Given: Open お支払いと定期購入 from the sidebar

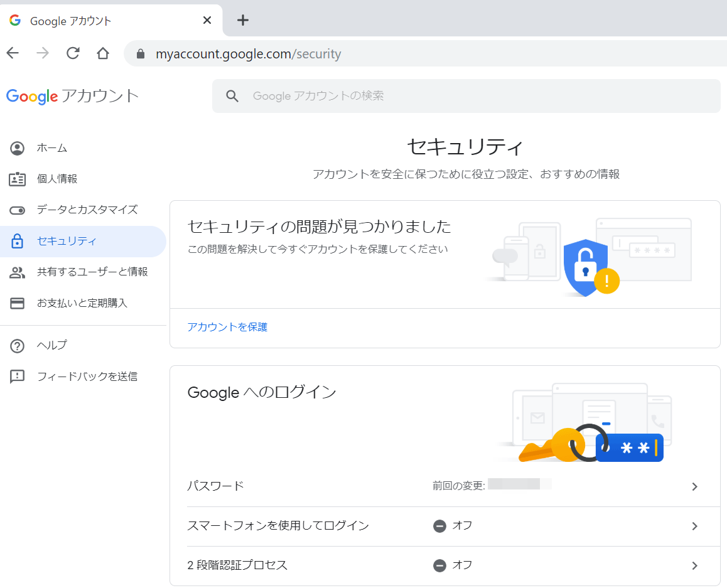Looking at the screenshot, I should 83,303.
